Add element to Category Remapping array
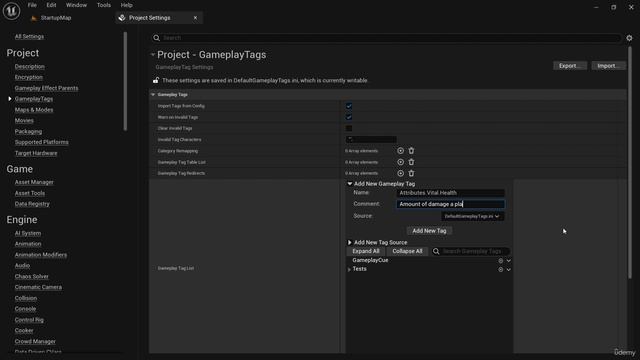The height and width of the screenshot is (360, 640). coord(400,151)
